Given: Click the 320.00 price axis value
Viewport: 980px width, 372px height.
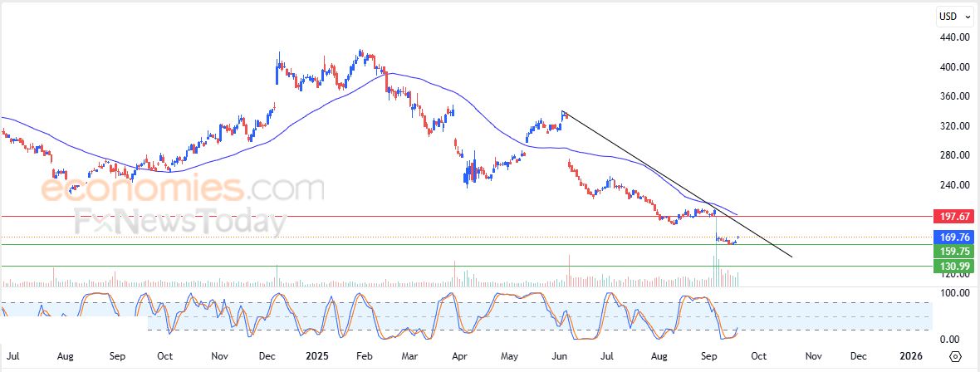Looking at the screenshot, I should tap(954, 125).
